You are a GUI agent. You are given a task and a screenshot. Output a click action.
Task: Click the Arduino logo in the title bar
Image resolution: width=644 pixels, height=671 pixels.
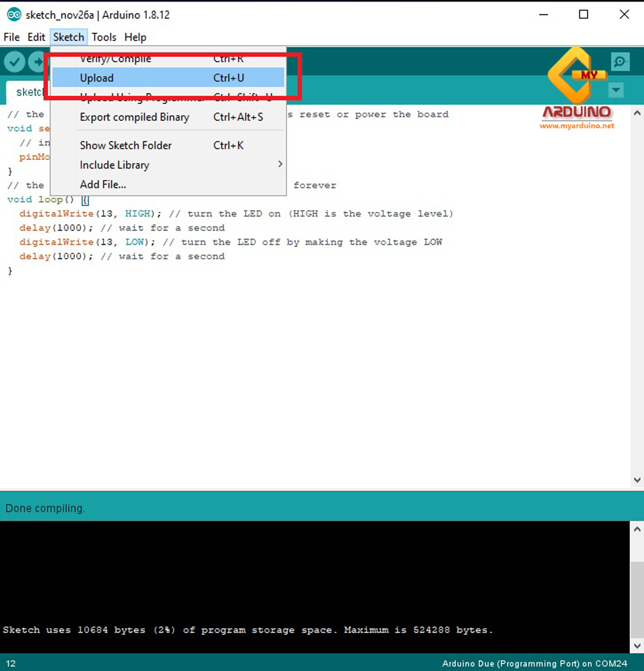click(14, 14)
